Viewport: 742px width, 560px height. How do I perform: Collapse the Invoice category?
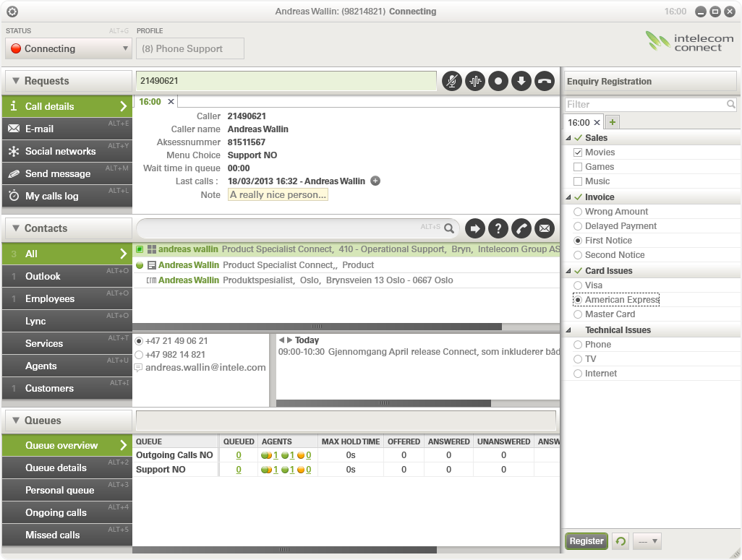568,197
